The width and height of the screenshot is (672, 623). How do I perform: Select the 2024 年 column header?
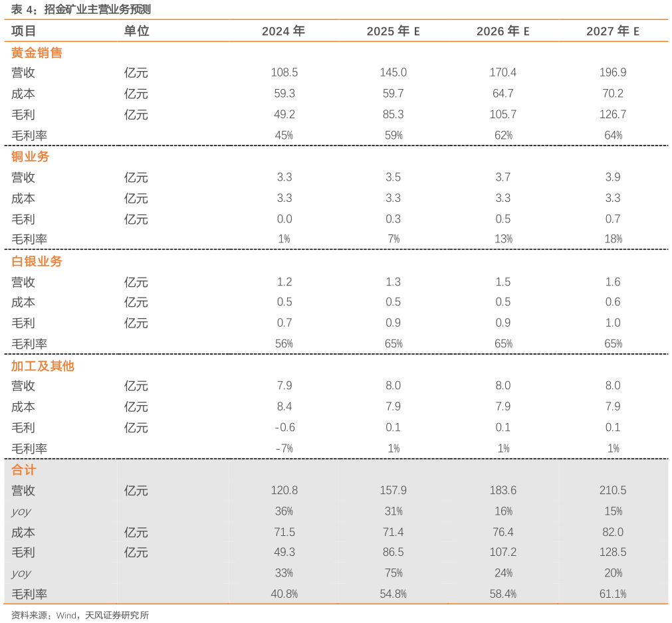click(x=283, y=31)
